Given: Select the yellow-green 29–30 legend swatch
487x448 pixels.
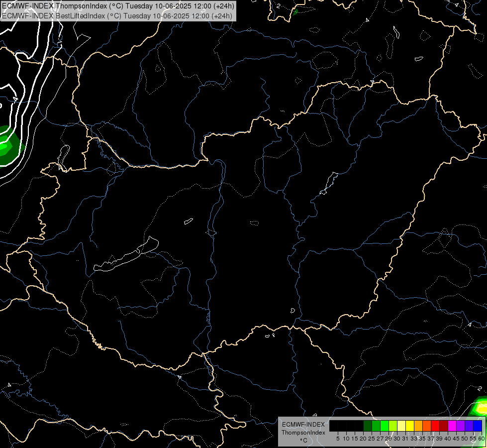Looking at the screenshot, I should pos(393,426).
